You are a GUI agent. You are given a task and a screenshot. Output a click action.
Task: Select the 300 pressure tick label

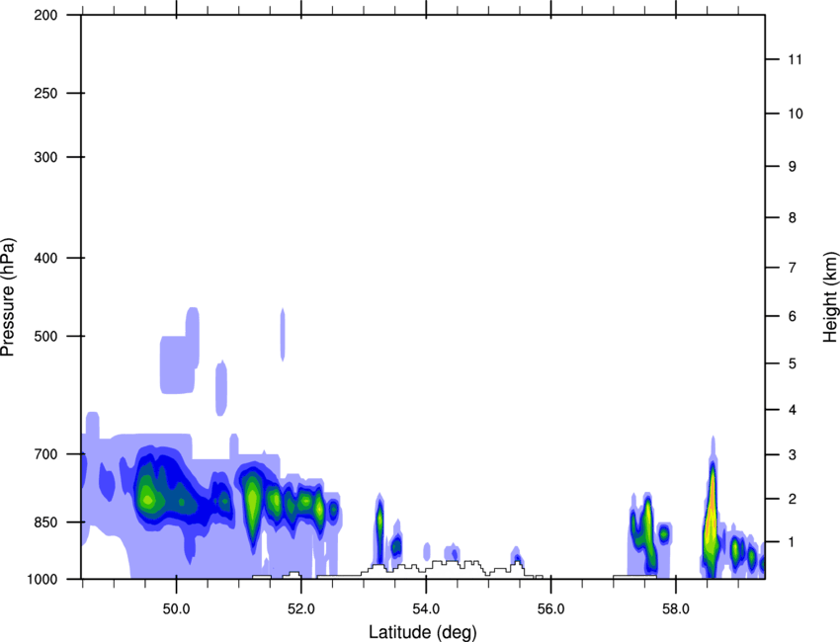45,157
